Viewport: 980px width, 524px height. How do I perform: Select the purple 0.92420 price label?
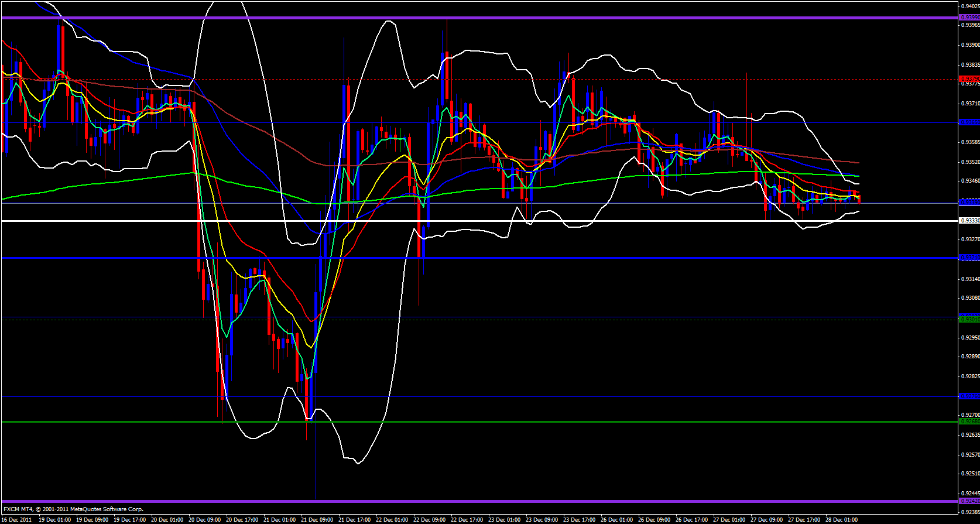969,501
